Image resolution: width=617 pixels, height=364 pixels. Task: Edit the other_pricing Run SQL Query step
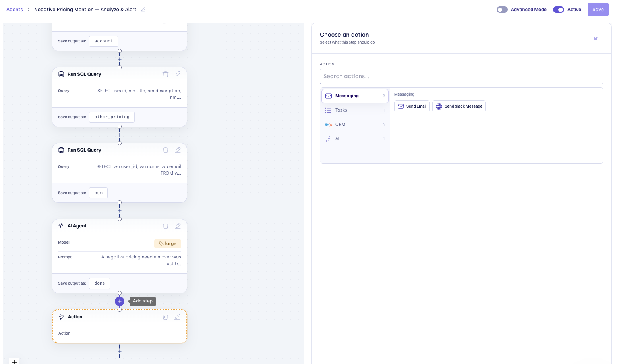[x=178, y=74]
